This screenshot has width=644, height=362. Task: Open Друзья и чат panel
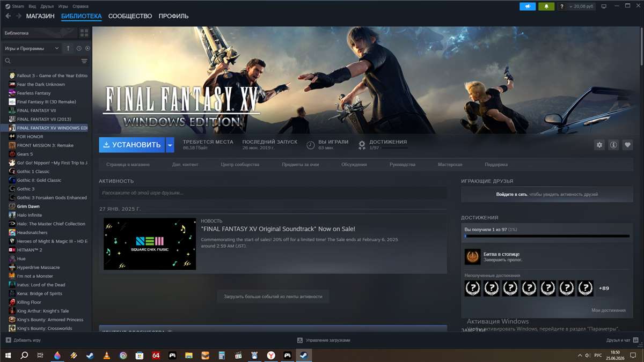(x=622, y=340)
